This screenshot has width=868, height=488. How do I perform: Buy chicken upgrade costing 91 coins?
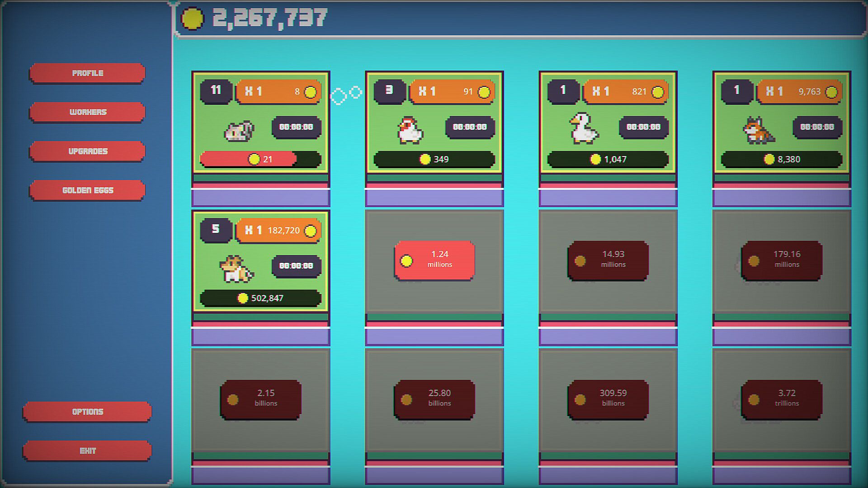click(x=452, y=92)
